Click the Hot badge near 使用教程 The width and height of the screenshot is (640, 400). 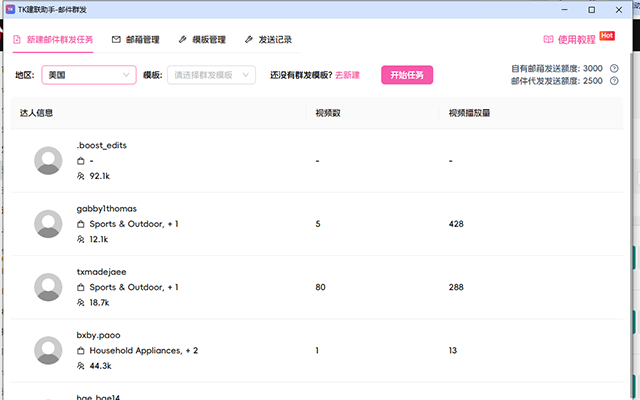[607, 36]
